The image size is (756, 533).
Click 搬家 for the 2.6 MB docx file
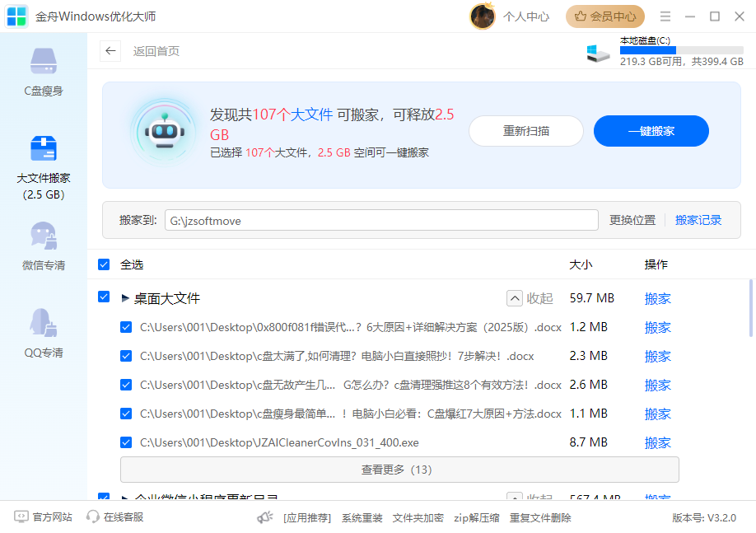[x=658, y=385]
